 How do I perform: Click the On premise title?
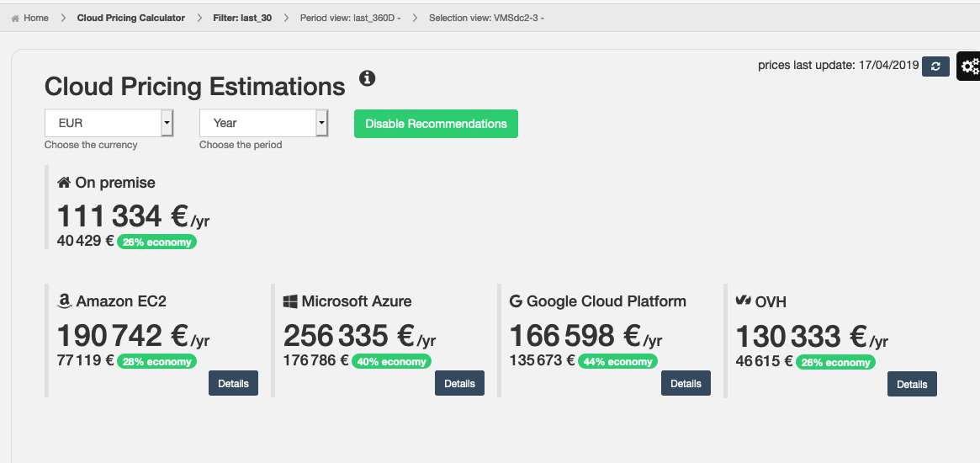click(x=115, y=183)
